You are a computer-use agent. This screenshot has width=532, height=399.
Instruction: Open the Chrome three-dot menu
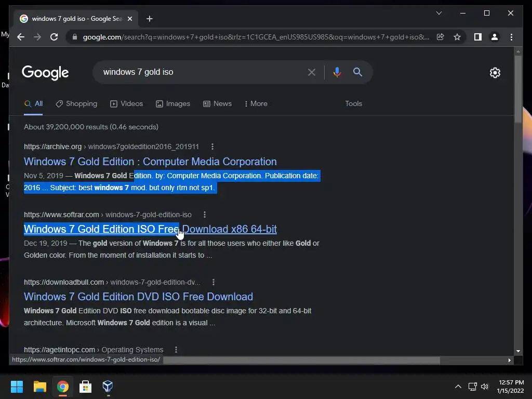point(511,37)
